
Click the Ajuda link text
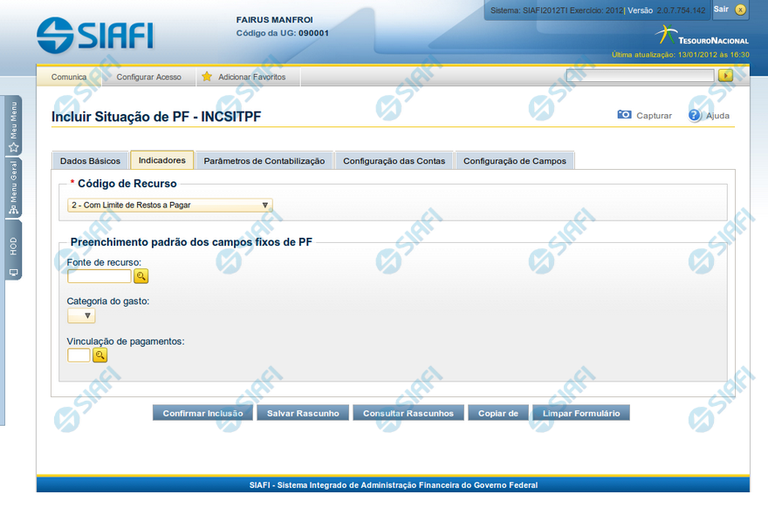click(718, 116)
